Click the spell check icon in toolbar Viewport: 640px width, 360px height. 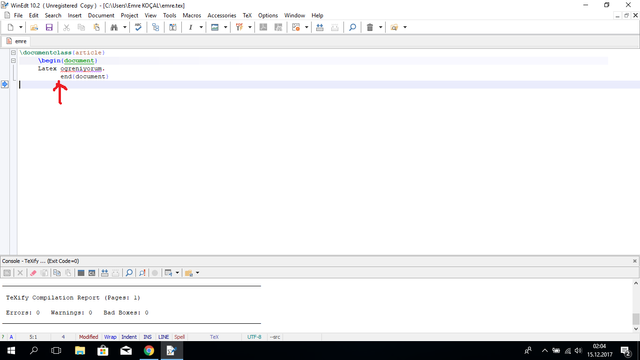click(138, 27)
